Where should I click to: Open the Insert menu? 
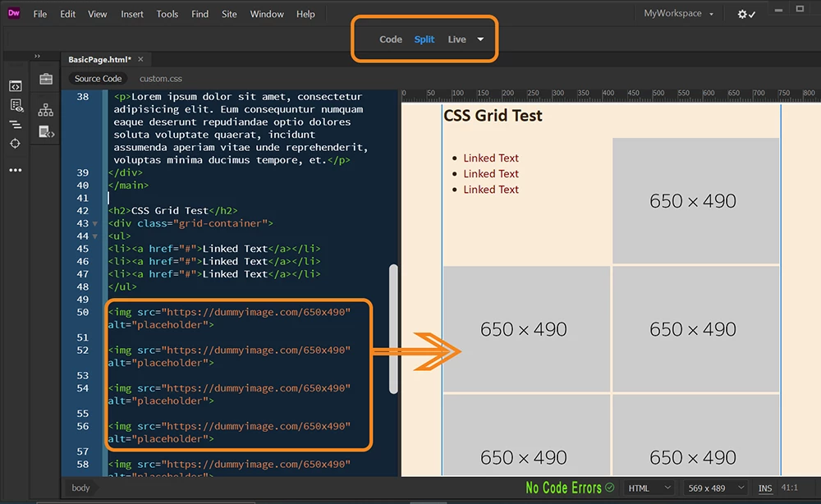pos(132,14)
